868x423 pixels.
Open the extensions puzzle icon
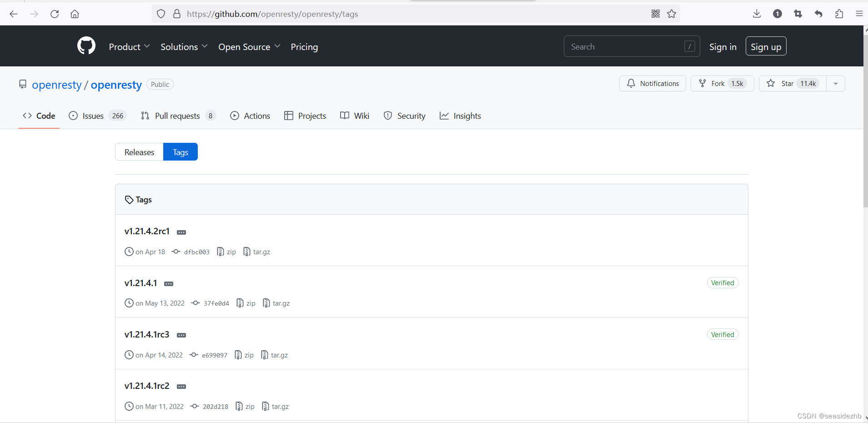[839, 14]
